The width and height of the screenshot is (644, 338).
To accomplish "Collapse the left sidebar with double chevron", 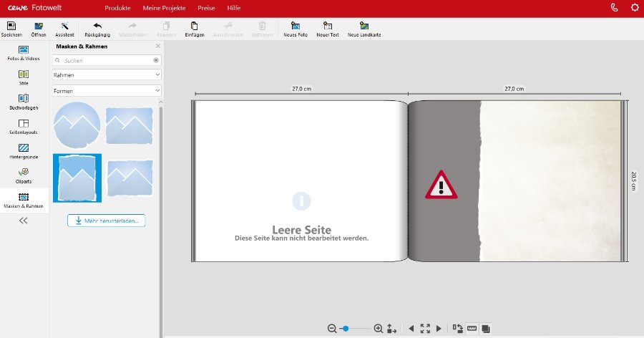I will (24, 221).
